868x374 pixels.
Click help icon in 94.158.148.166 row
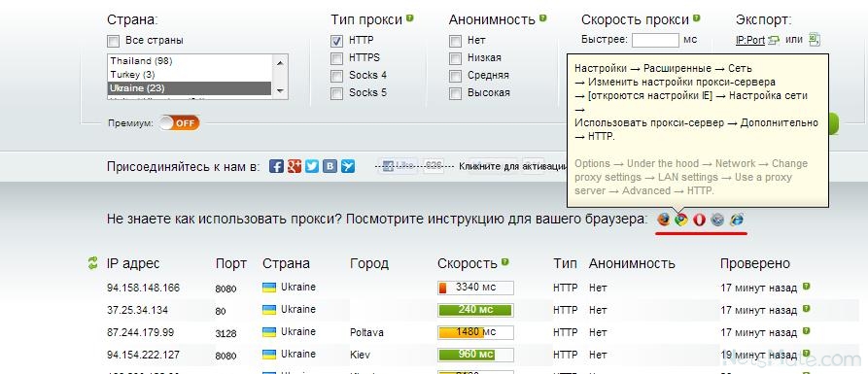pyautogui.click(x=807, y=287)
